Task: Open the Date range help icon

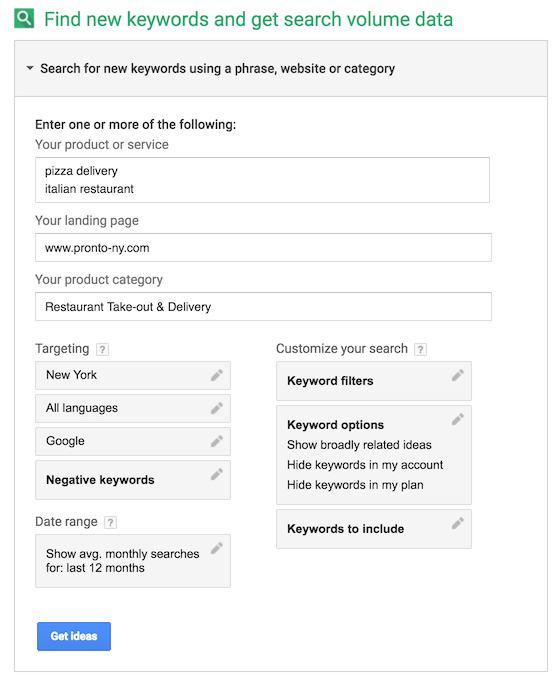Action: click(110, 522)
